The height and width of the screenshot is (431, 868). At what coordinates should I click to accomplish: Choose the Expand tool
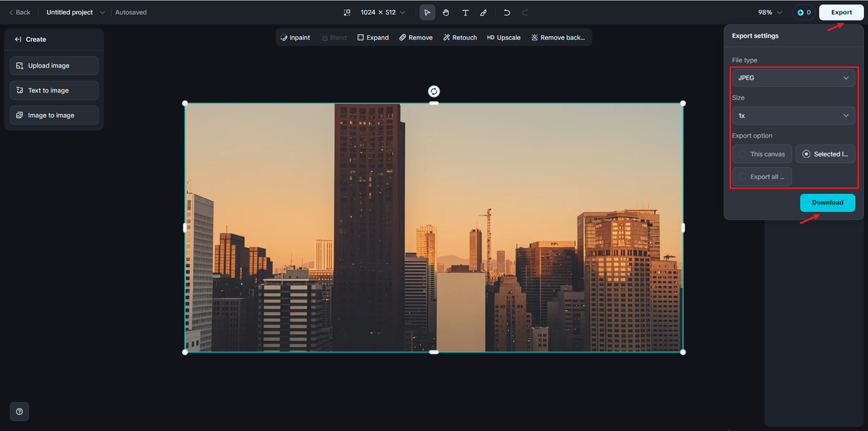(x=373, y=37)
